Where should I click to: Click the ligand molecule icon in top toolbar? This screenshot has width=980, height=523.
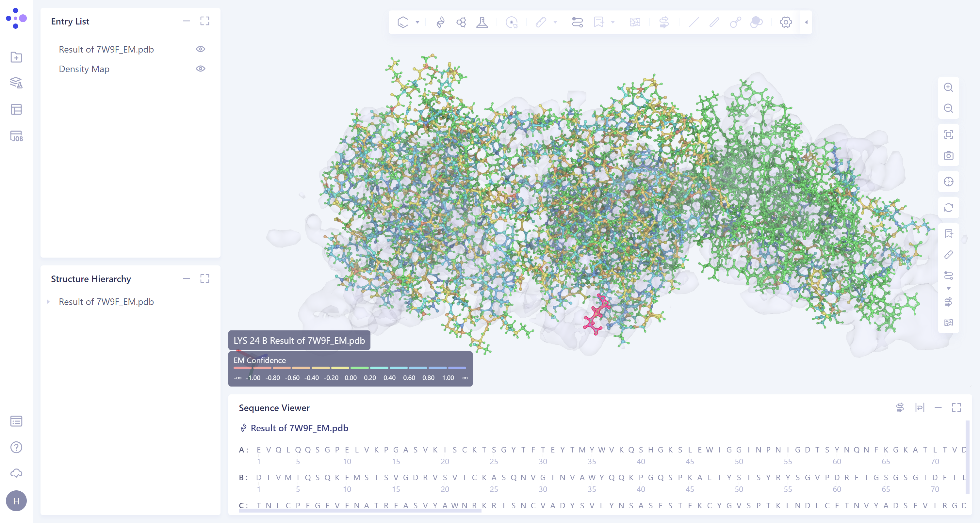[x=461, y=23]
